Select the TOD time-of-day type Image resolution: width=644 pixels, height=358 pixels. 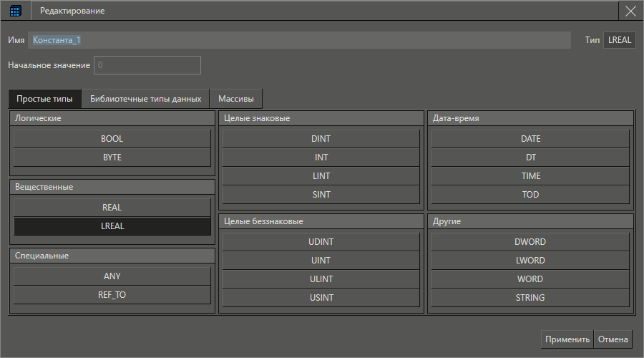tap(530, 195)
